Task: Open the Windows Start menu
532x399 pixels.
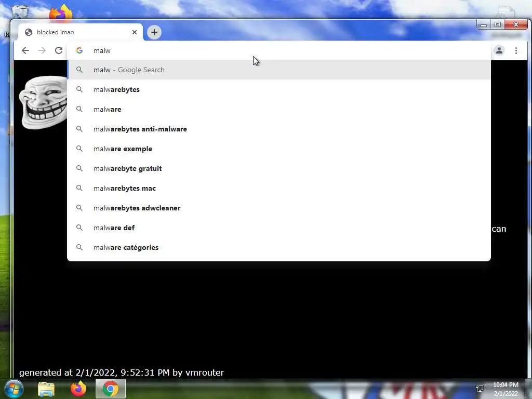Action: [14, 389]
